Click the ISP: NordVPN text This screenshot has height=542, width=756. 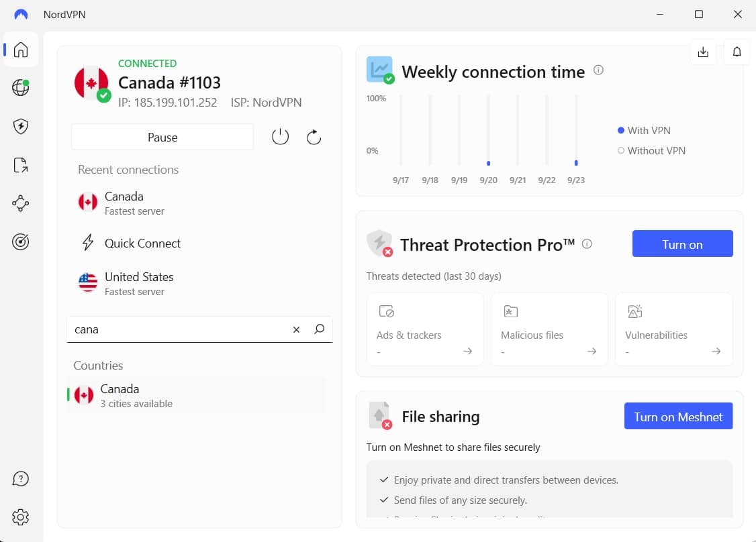coord(266,103)
